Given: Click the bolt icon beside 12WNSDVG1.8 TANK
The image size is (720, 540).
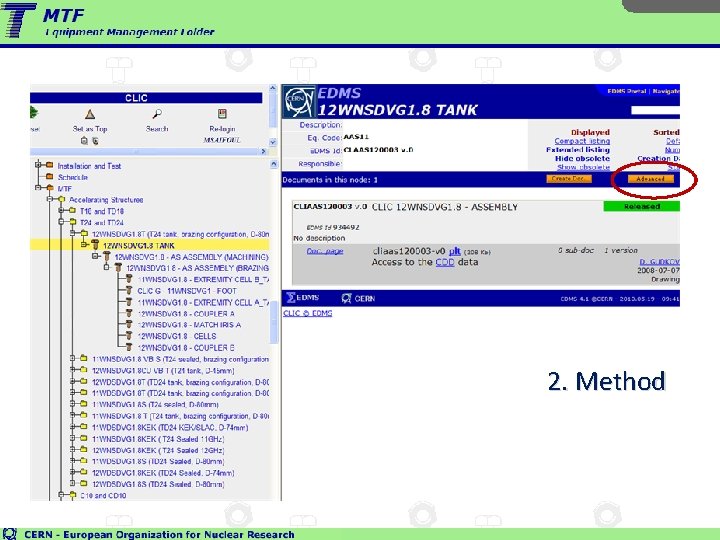Looking at the screenshot, I should pos(96,245).
